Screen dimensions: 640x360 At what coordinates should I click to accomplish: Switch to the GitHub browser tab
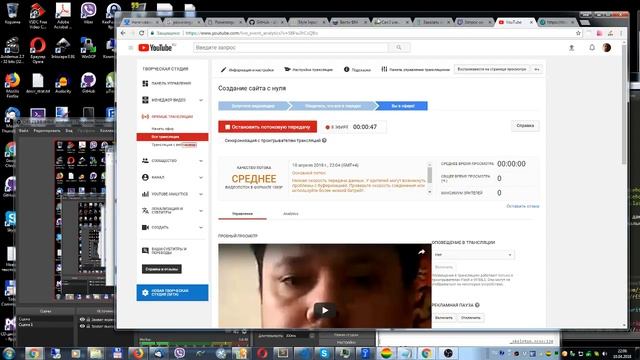point(266,22)
